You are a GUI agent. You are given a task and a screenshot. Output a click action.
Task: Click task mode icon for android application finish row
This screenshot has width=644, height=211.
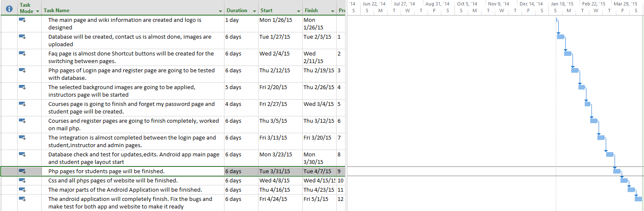22,199
